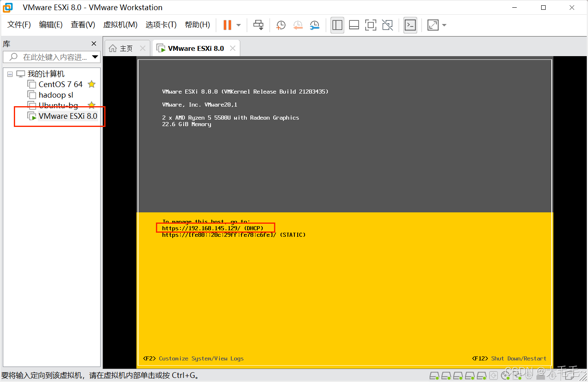Screen dimensions: 588x382
Task: Open the snapshot manager wrench-clock icon
Action: 314,25
